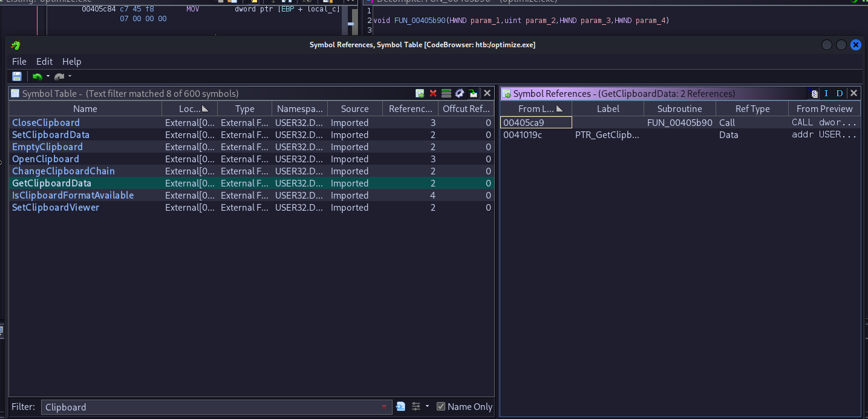Select the SetClipboardData symbol row
The height and width of the screenshot is (419, 868).
click(252, 134)
